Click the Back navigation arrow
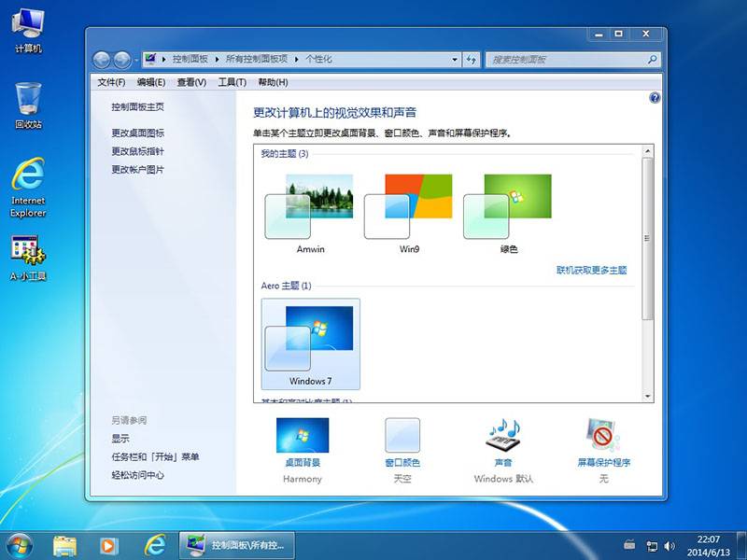This screenshot has height=560, width=747. (x=102, y=60)
